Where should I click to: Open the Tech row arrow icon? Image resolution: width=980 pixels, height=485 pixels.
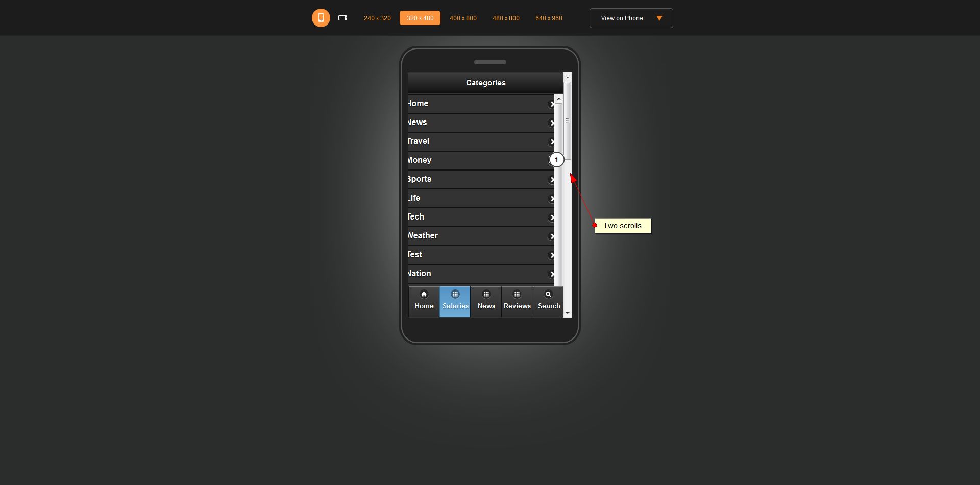click(x=551, y=217)
